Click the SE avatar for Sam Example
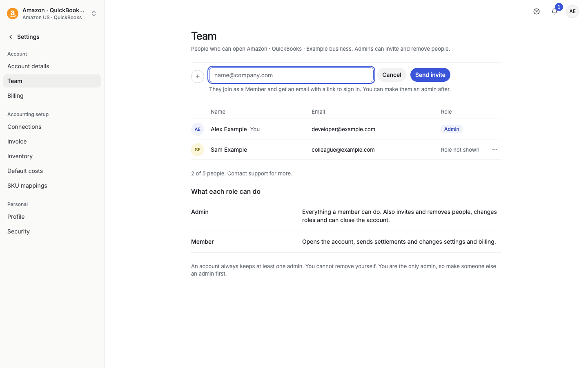Image resolution: width=588 pixels, height=368 pixels. coord(198,150)
